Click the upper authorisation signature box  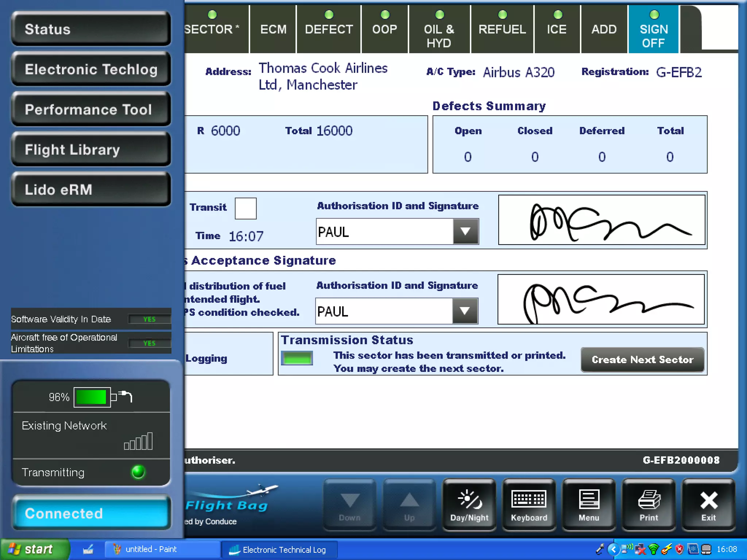coord(602,220)
